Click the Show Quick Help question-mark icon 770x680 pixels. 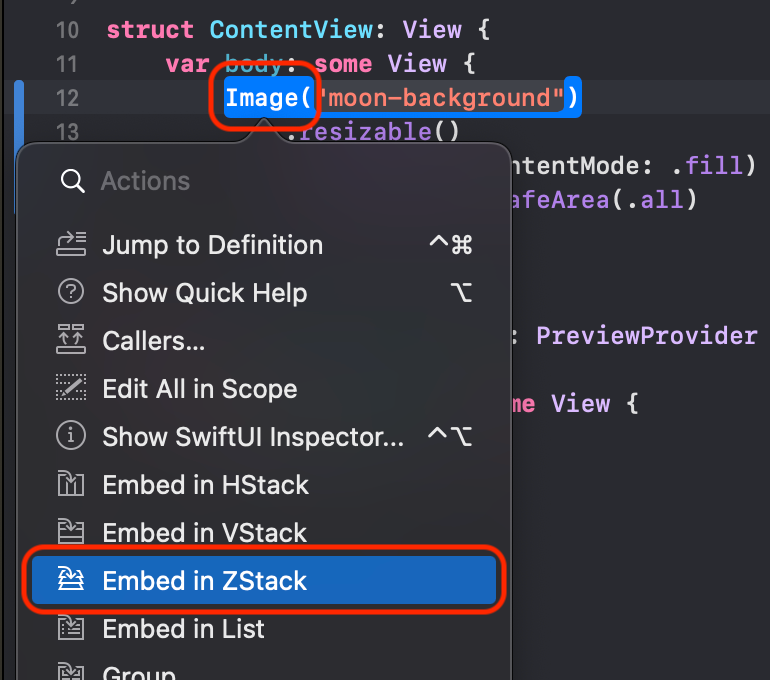click(71, 292)
